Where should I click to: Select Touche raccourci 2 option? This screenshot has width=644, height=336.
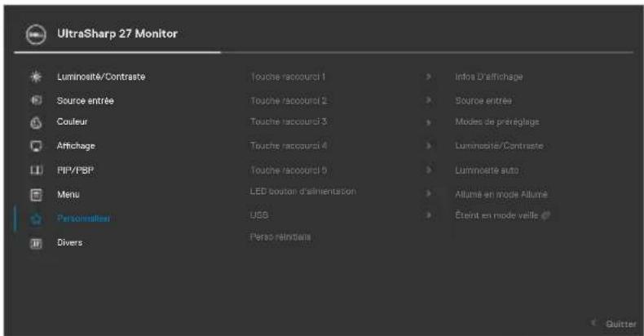click(x=289, y=100)
